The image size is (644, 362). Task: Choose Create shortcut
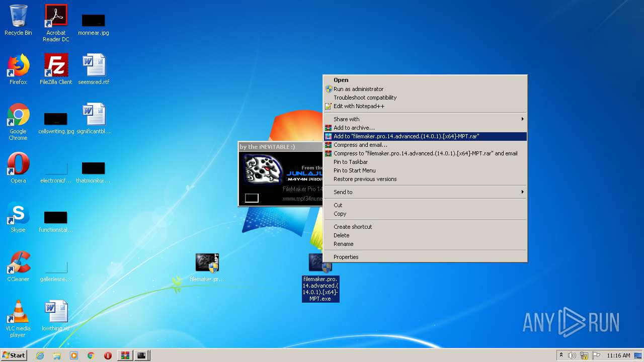(425, 227)
